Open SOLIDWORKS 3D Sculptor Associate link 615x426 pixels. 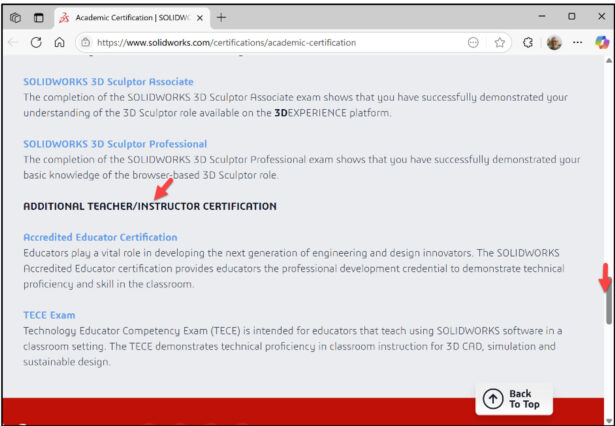108,82
